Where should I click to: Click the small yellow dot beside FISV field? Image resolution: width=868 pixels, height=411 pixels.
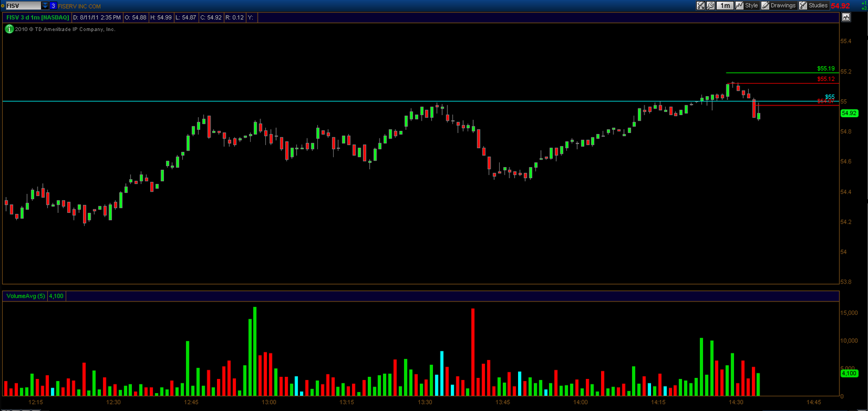[3, 5]
